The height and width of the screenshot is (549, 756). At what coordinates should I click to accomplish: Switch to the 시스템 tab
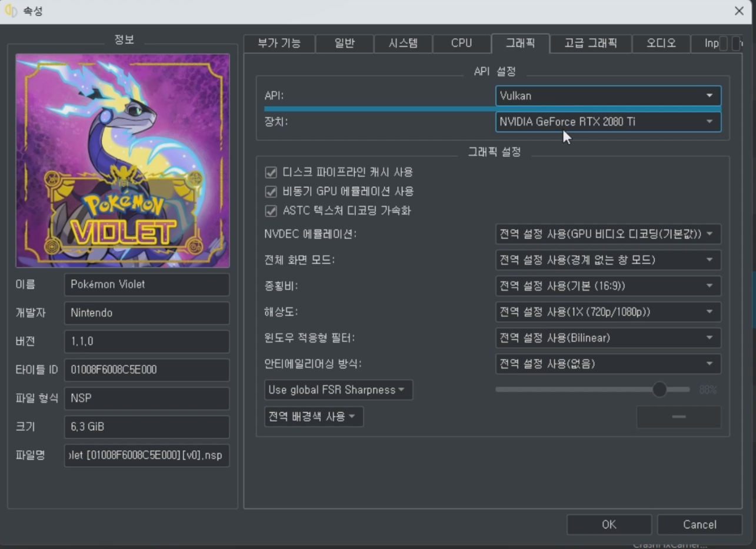tap(403, 43)
